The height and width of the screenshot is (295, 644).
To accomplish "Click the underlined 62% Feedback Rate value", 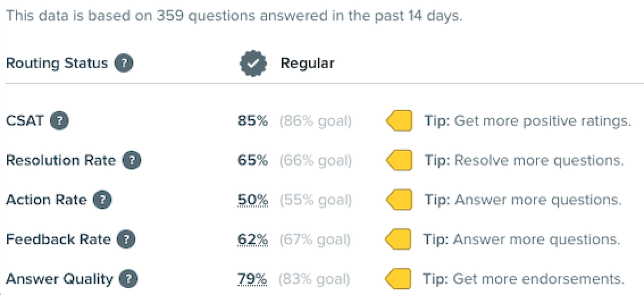I will [252, 240].
